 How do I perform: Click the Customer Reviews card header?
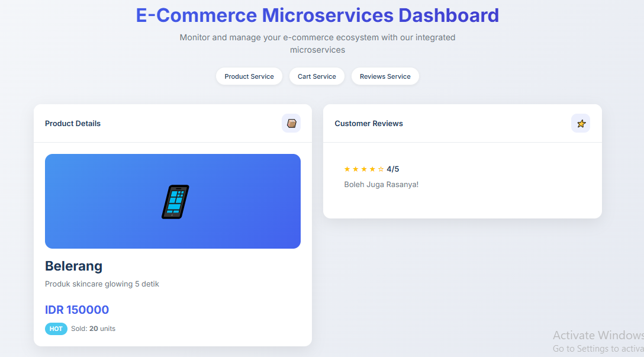point(369,124)
